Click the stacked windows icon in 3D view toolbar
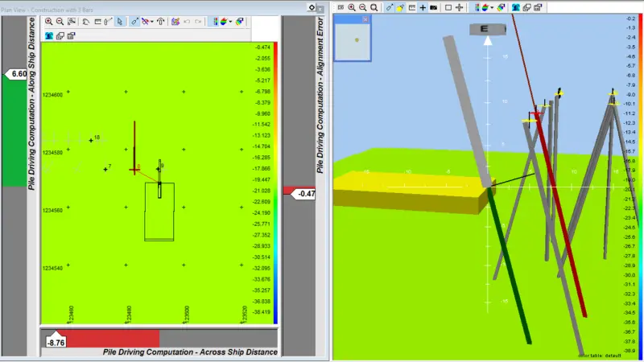The height and width of the screenshot is (362, 644). pyautogui.click(x=527, y=7)
